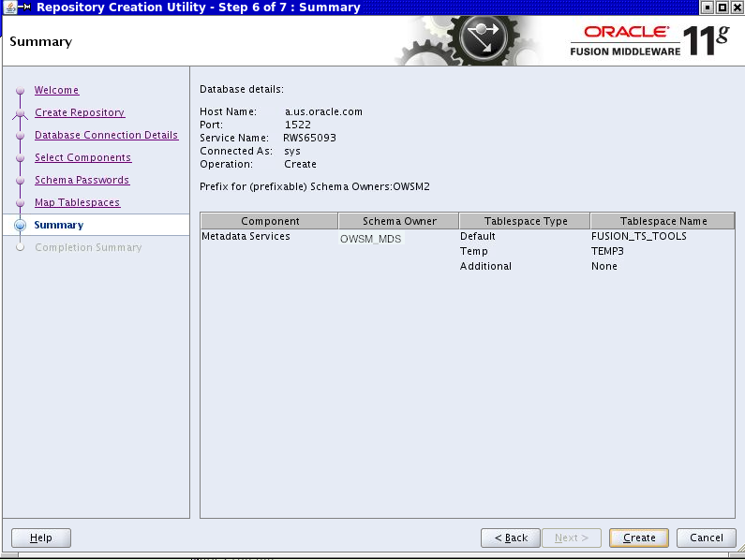The width and height of the screenshot is (745, 560).
Task: Click the TEMP3 tablespace name
Action: 607,251
